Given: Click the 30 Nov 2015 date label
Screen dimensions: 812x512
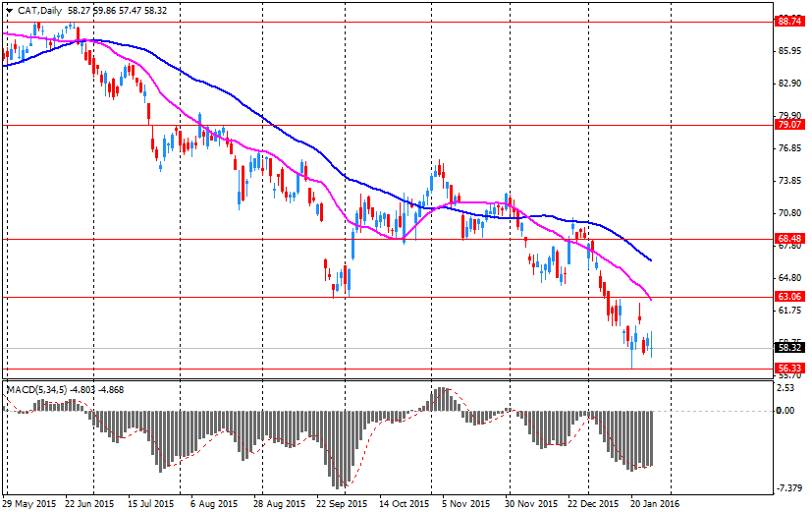Looking at the screenshot, I should 531,504.
